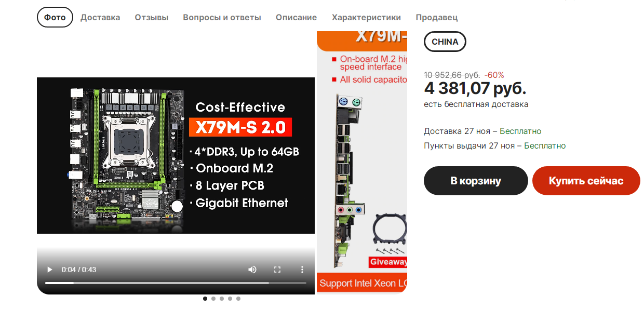Screen dimensions: 644x322
Task: Switch to the Фото tab
Action: pyautogui.click(x=55, y=17)
